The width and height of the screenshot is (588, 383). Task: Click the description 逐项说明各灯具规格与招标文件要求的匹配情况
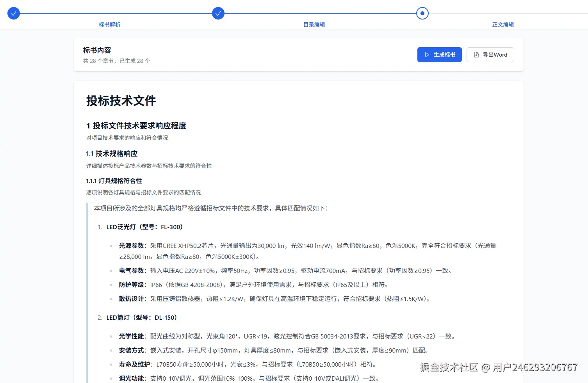(x=144, y=192)
